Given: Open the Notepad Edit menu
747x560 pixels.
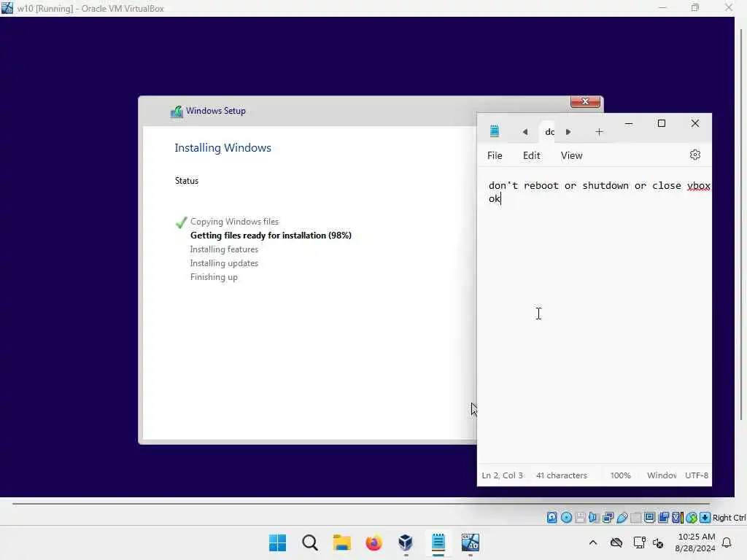Looking at the screenshot, I should (532, 156).
